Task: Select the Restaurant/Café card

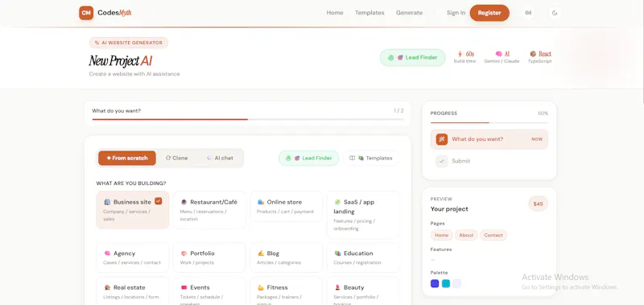Action: pos(209,210)
